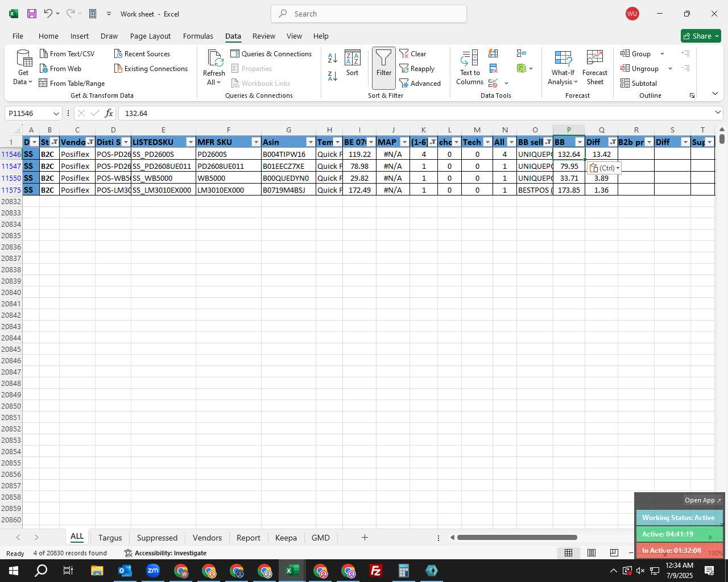
Task: Select cell with value 173.85
Action: coord(569,190)
